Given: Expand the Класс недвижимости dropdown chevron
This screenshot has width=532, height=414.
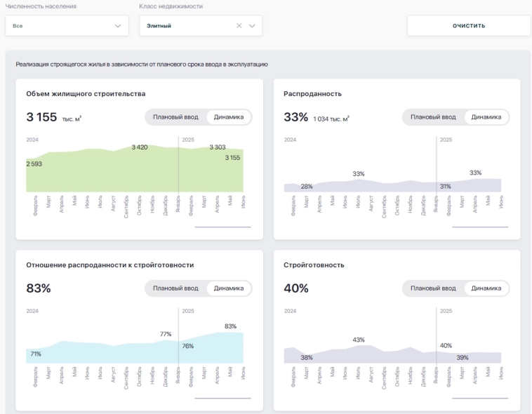Looking at the screenshot, I should click(253, 26).
